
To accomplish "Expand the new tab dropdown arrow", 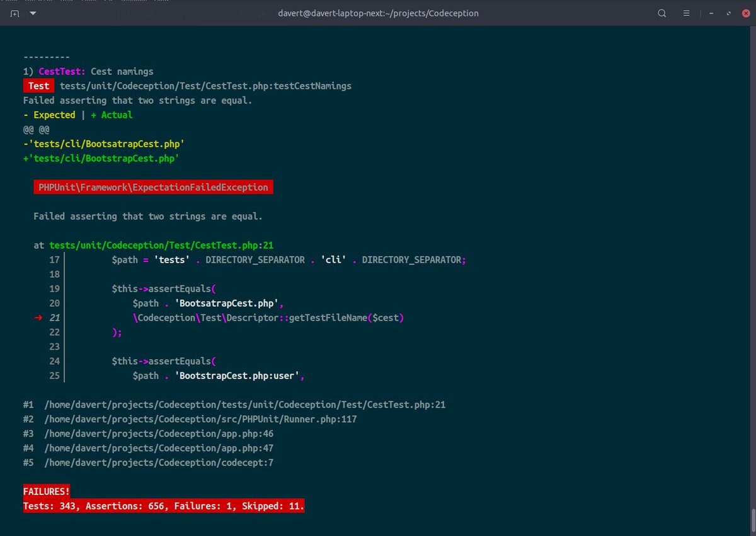I will [x=33, y=13].
